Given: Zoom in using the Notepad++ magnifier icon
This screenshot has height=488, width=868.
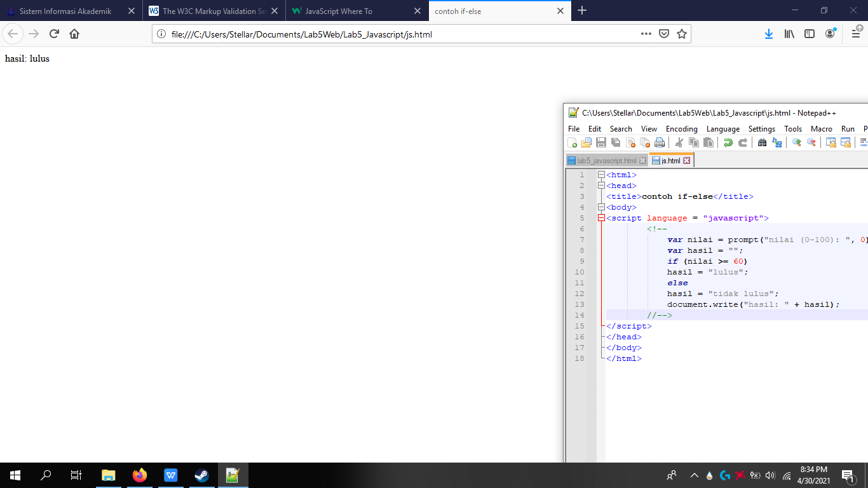Looking at the screenshot, I should click(x=797, y=142).
